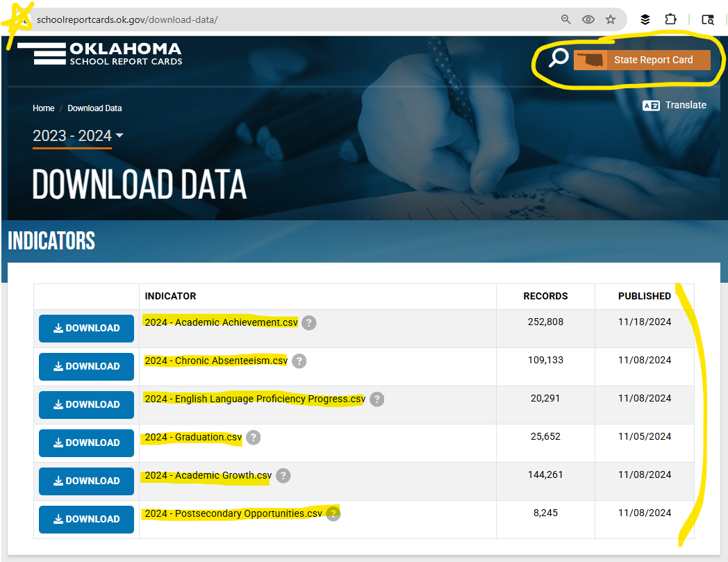Image resolution: width=728 pixels, height=562 pixels.
Task: Click the Oklahoma School Report Cards logo
Action: (100, 54)
